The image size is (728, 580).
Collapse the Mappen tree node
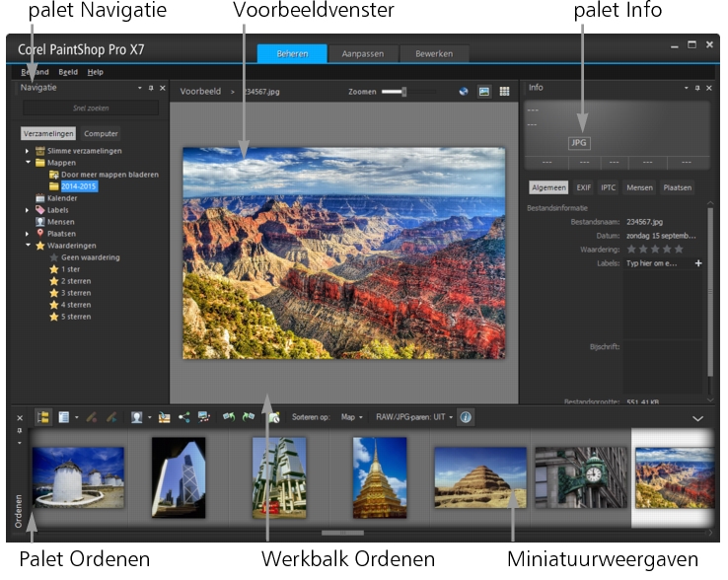[28, 163]
